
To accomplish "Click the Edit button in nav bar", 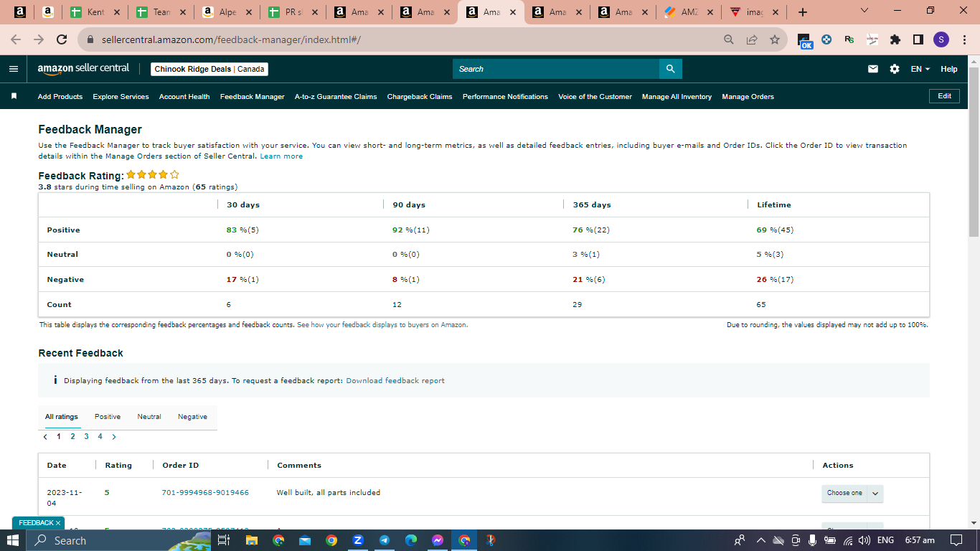I will [944, 95].
